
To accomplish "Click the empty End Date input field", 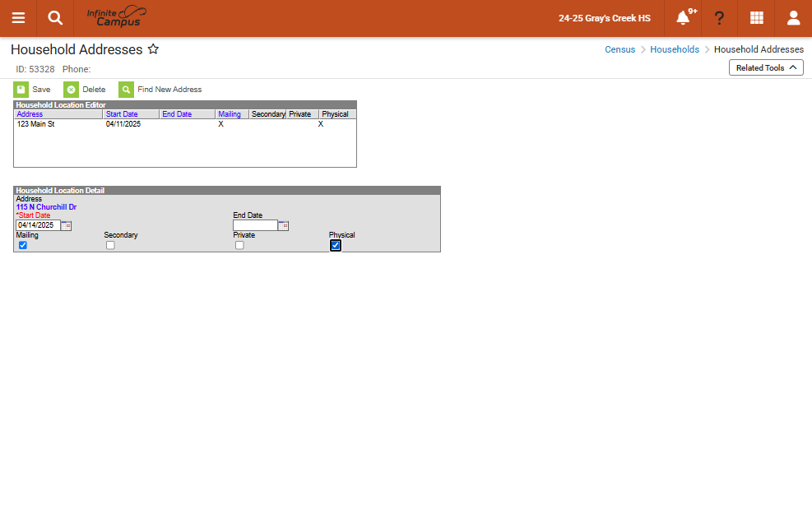I will (x=255, y=225).
